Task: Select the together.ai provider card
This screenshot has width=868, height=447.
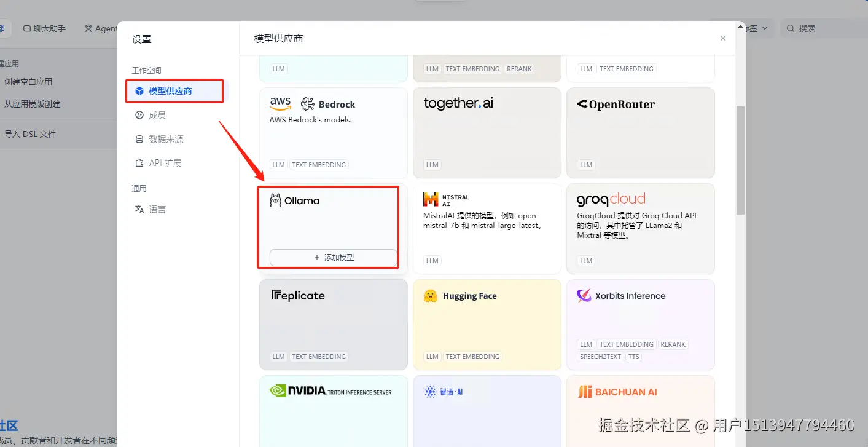Action: coord(487,133)
